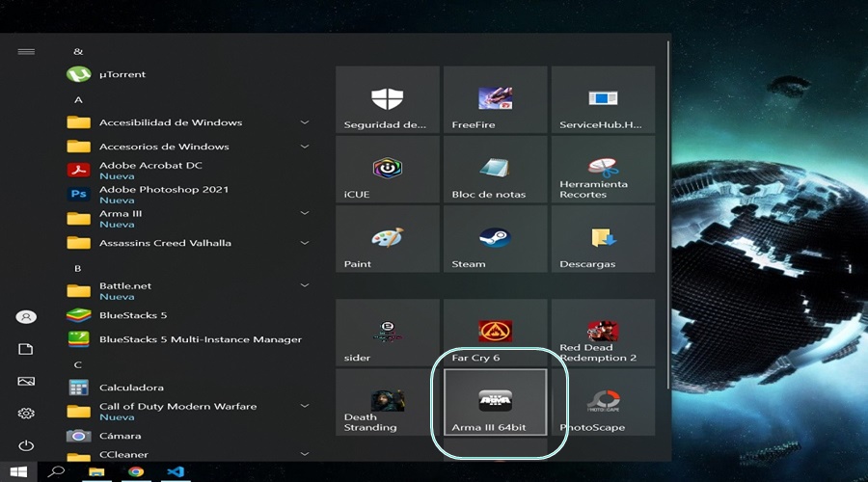Click the Start menu tiles scrollbar
This screenshot has width=868, height=482.
667,213
